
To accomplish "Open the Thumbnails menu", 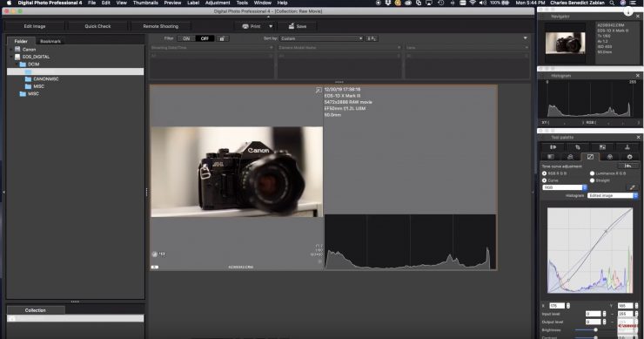I will click(x=145, y=3).
